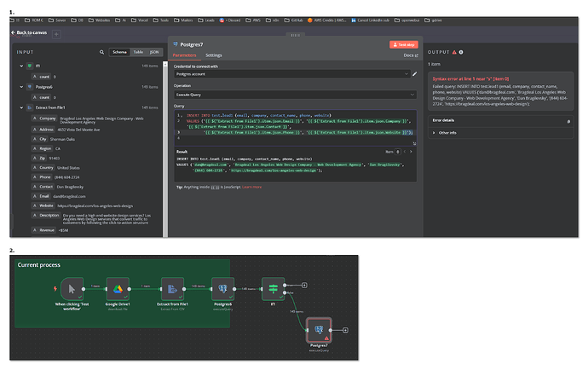Click the drag handle above Postgres7 panel

pos(295,35)
